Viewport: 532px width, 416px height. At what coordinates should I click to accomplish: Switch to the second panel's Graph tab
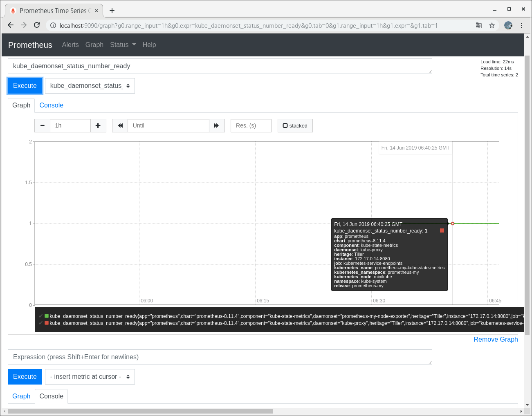click(21, 396)
